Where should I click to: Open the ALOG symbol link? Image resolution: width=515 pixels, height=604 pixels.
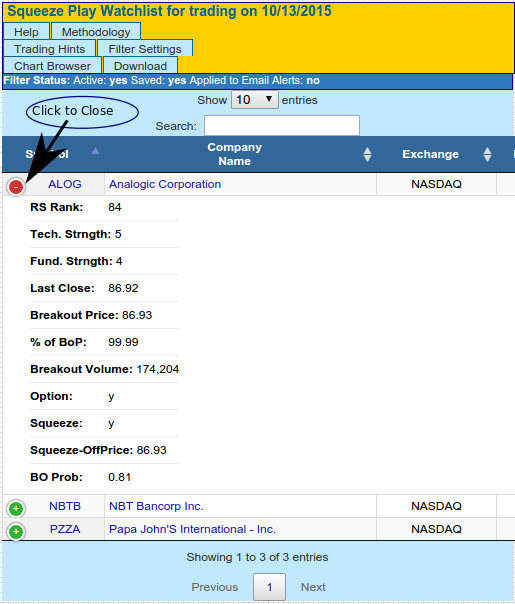coord(65,184)
